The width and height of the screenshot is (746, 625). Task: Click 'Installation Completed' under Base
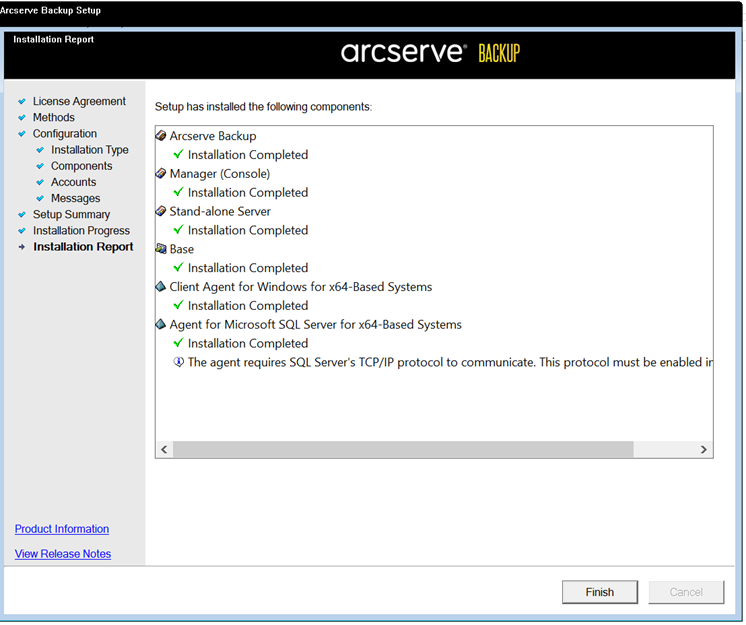[x=248, y=268]
